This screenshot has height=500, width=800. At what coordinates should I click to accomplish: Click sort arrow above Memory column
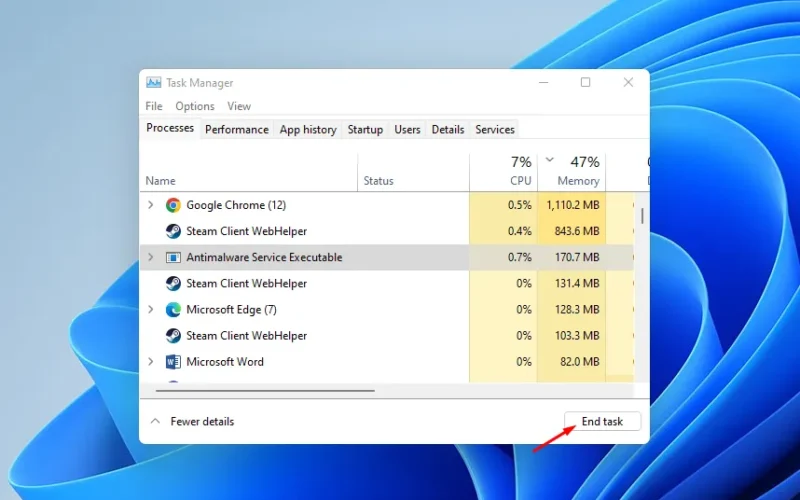point(549,160)
